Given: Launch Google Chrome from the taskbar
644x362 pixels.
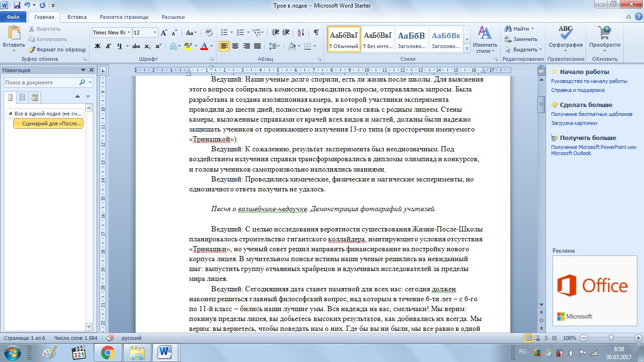Looking at the screenshot, I should (107, 352).
